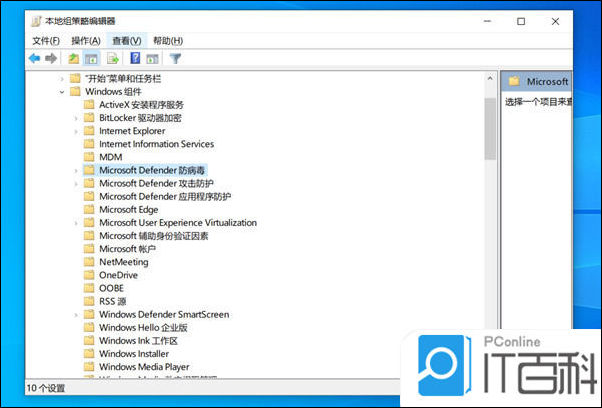Click folder icon beside MDM
Screen dimensions: 602x408
89,157
